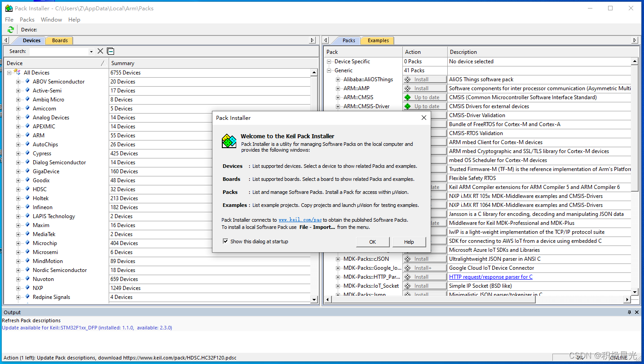
Task: Click the Holtek vendor icon
Action: coord(27,198)
